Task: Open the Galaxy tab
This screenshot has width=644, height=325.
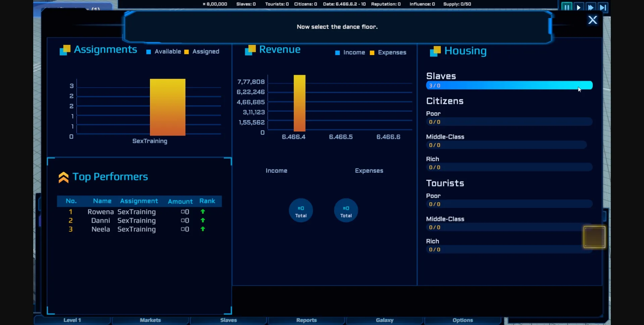Action: pos(384,320)
